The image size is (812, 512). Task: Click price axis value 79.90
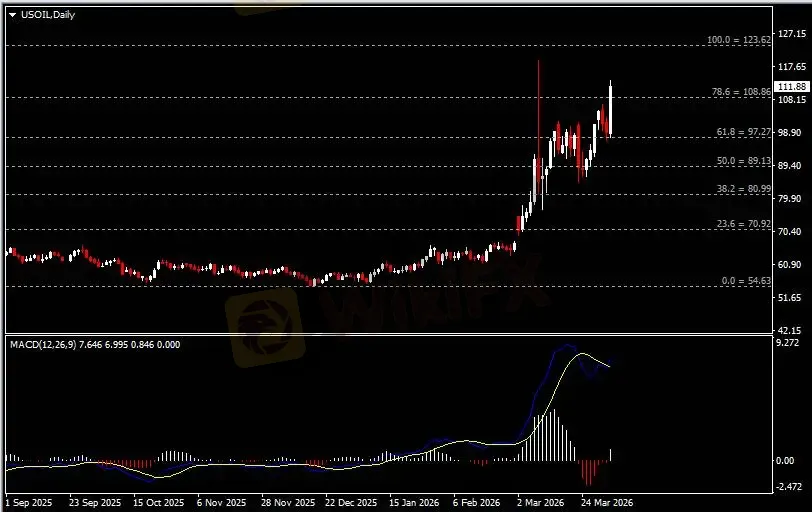[790, 199]
